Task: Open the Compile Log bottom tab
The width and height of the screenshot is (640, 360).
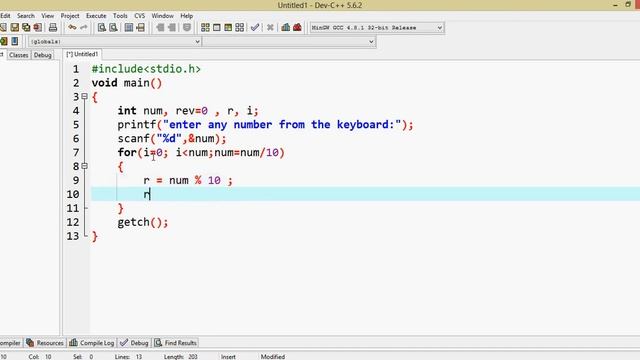Action: tap(92, 343)
